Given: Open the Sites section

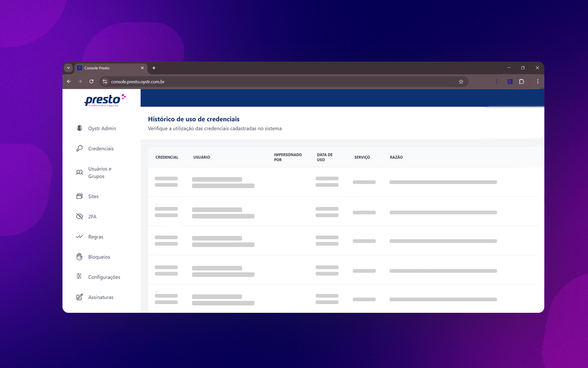Looking at the screenshot, I should click(93, 196).
